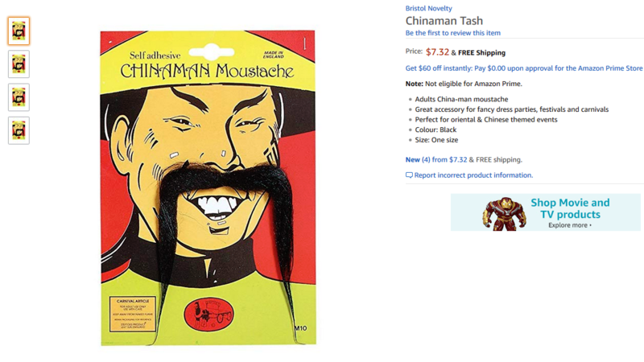Select the third product thumbnail image
The width and height of the screenshot is (644, 362).
pyautogui.click(x=19, y=97)
